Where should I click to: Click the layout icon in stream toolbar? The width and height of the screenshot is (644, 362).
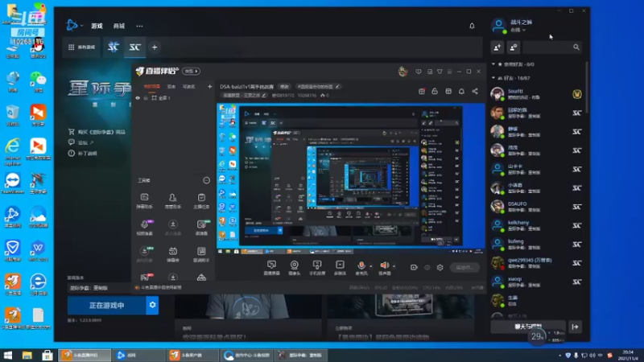click(448, 91)
